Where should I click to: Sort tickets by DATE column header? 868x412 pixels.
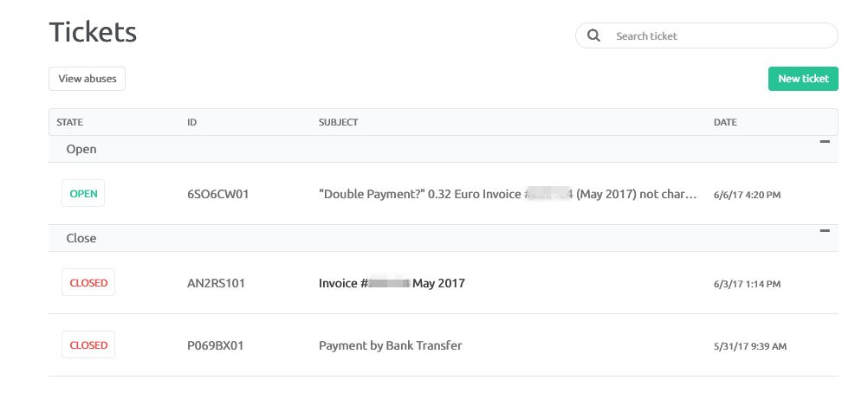(x=725, y=122)
